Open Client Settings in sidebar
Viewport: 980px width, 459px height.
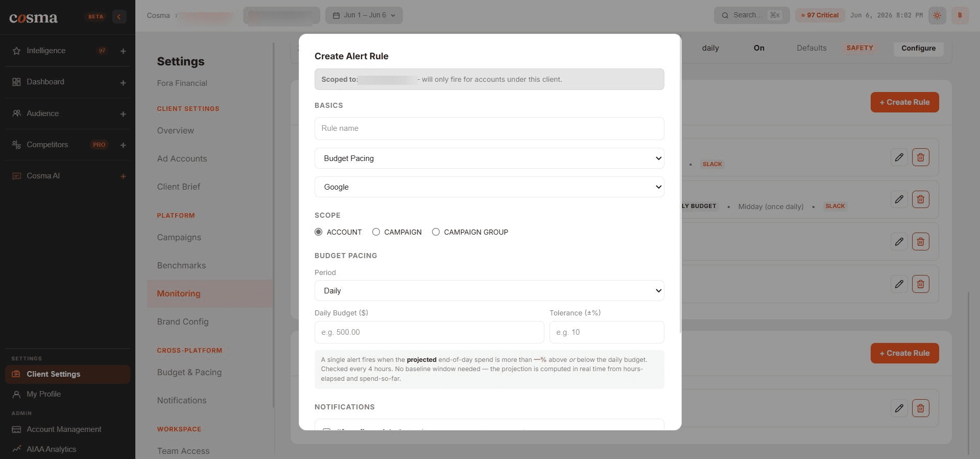pos(67,374)
